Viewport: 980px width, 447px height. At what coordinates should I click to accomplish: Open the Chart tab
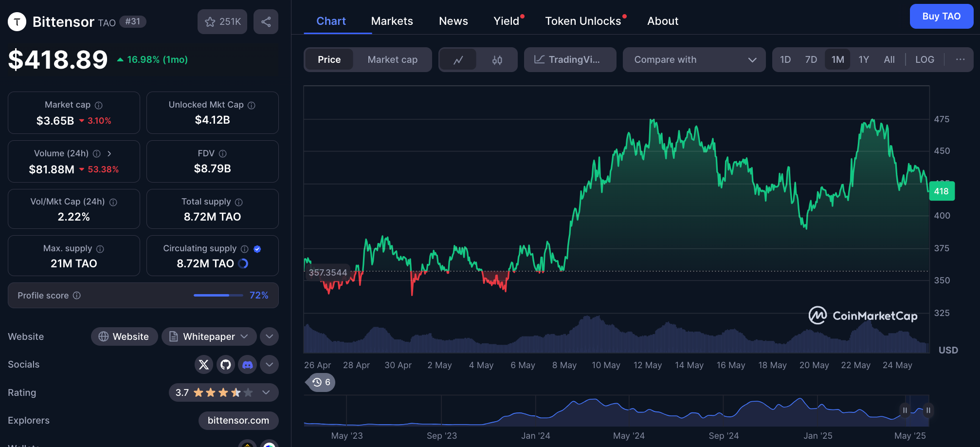click(x=331, y=21)
